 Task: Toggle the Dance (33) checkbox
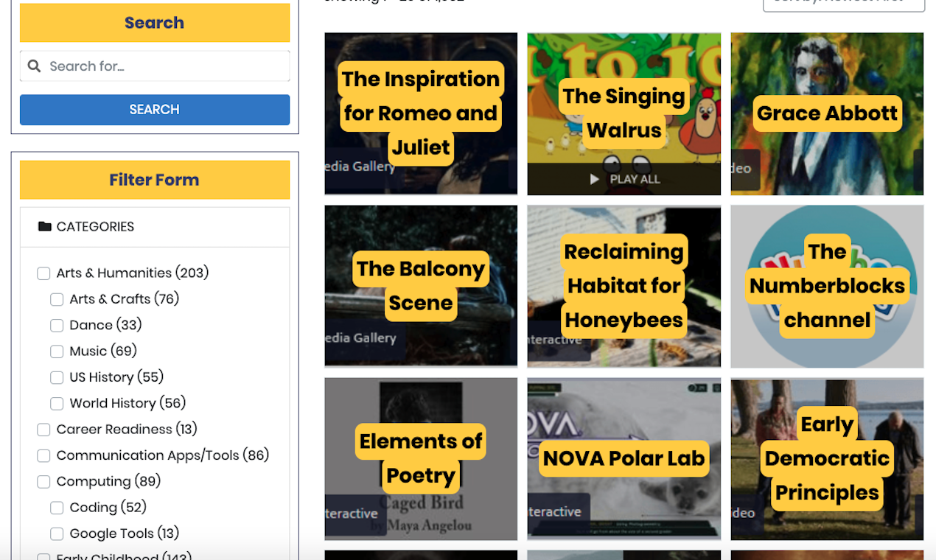57,325
